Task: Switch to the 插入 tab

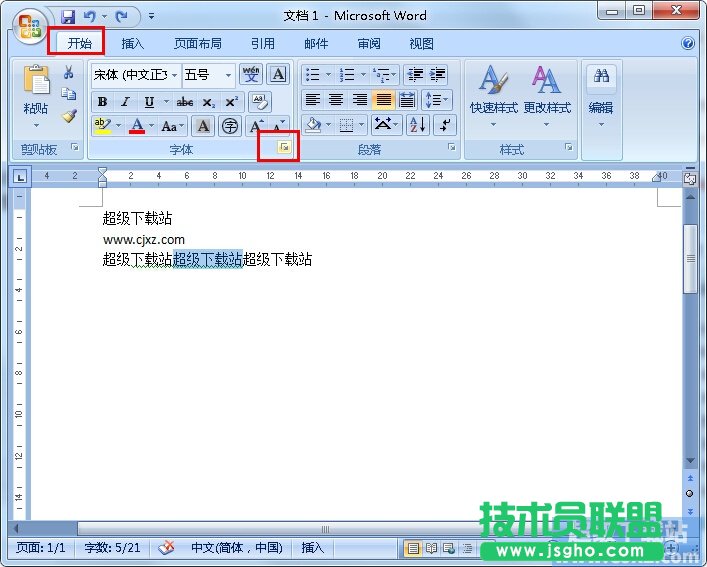Action: click(133, 44)
